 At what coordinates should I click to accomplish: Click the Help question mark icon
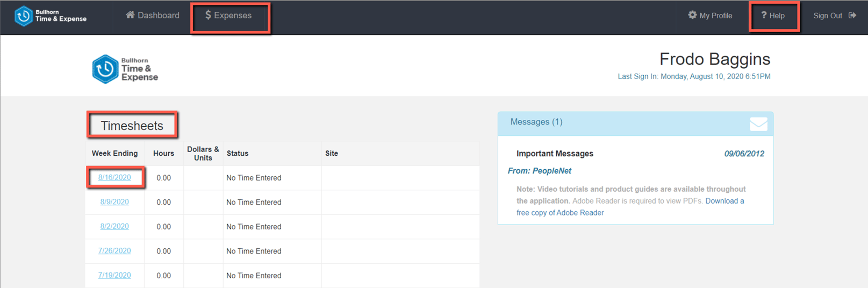(x=764, y=15)
